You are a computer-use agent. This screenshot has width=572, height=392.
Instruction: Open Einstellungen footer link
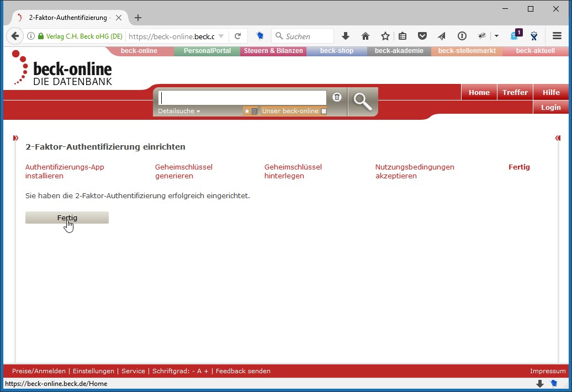click(x=93, y=371)
